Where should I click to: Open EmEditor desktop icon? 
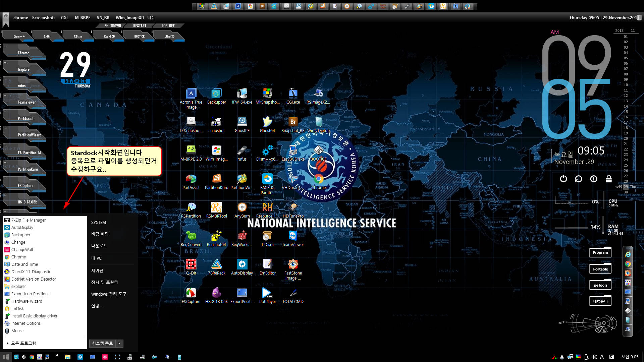[x=267, y=267]
